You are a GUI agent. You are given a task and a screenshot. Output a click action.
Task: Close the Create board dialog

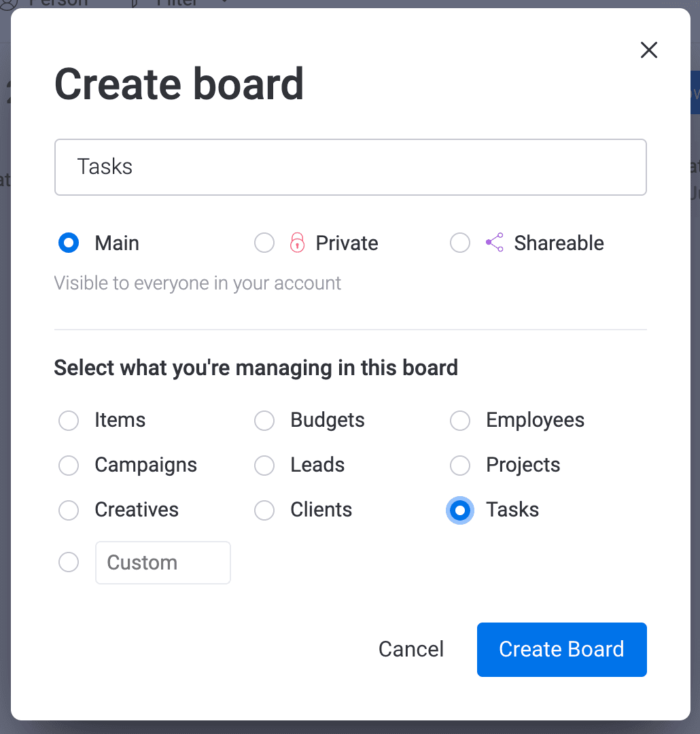click(648, 50)
